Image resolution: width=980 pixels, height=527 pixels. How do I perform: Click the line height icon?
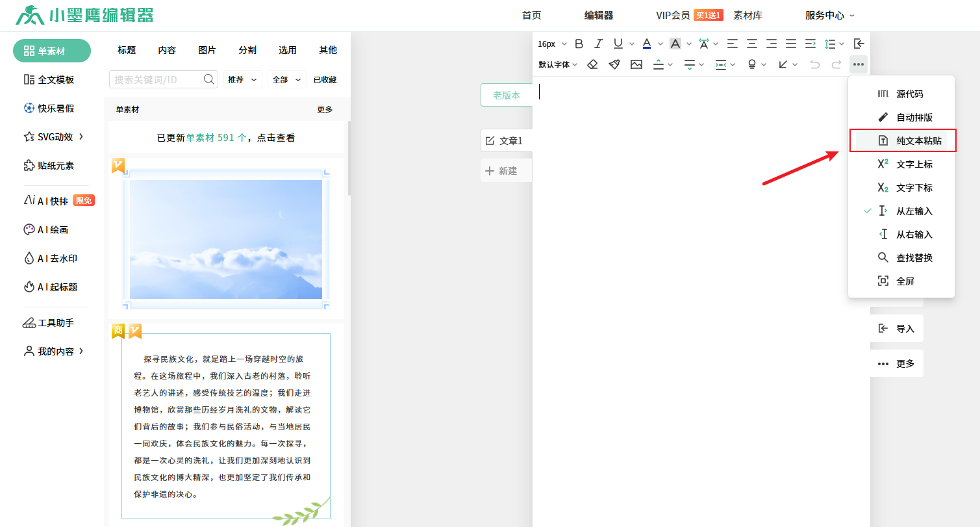point(830,44)
